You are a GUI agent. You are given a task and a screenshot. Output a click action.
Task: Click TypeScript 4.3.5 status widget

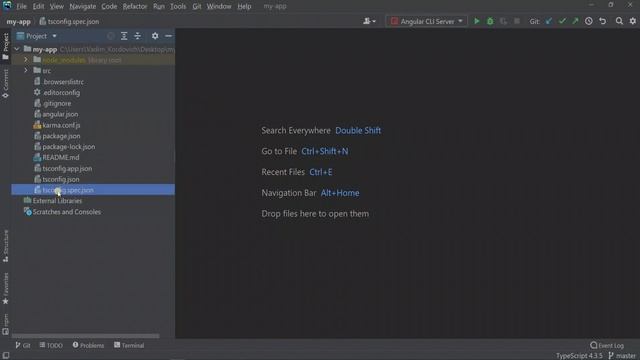[579, 356]
